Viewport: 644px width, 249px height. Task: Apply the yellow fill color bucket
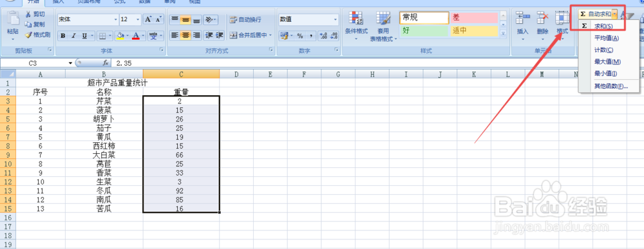pyautogui.click(x=120, y=36)
